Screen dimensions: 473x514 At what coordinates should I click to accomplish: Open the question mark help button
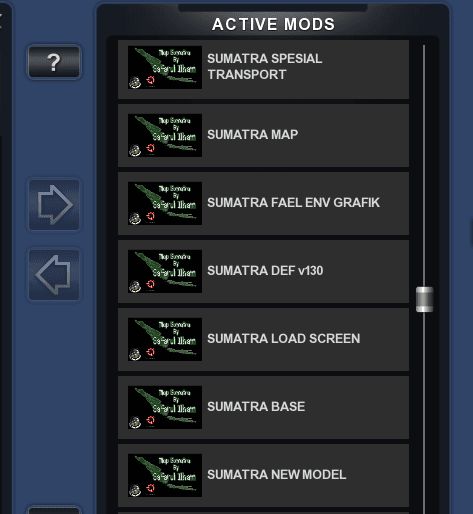[54, 62]
